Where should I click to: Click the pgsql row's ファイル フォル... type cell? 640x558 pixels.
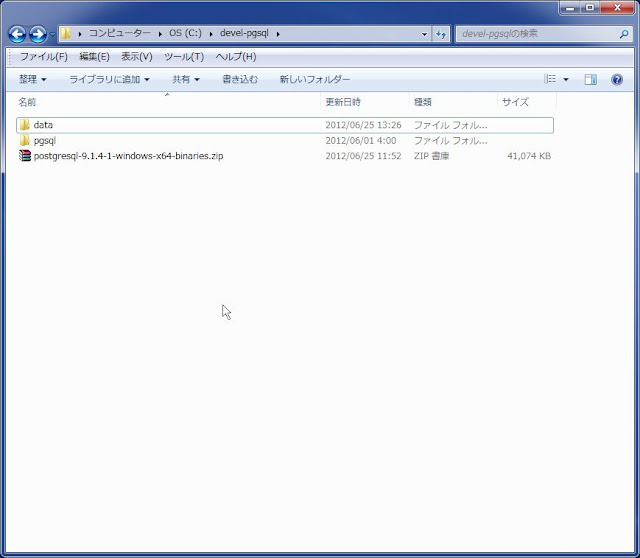tap(450, 141)
